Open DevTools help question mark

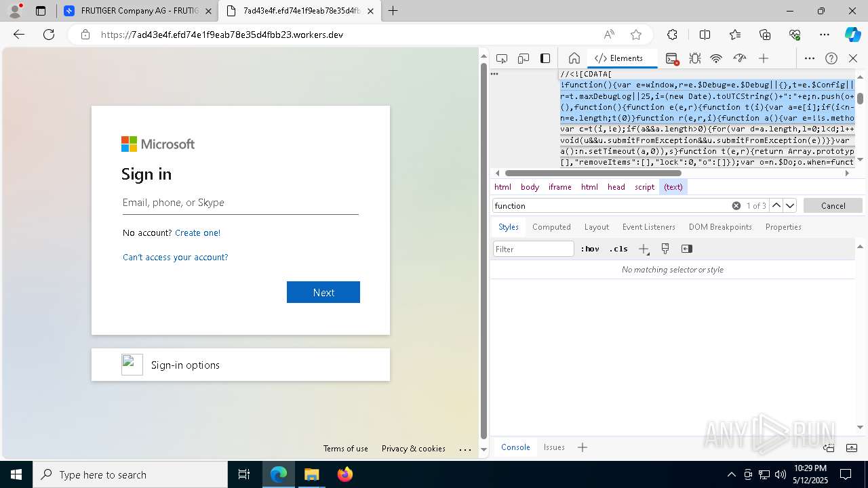(831, 58)
